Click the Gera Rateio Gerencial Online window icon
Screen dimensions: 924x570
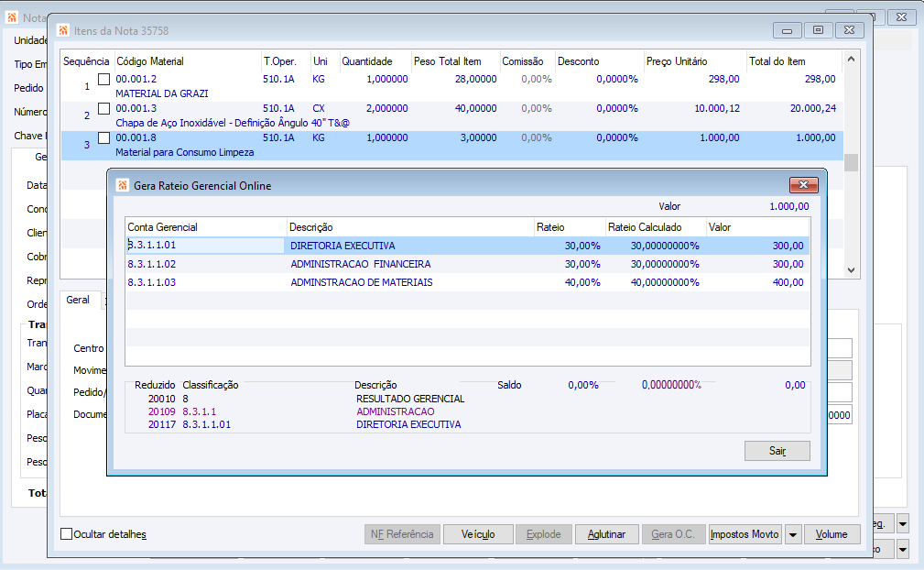coord(122,185)
